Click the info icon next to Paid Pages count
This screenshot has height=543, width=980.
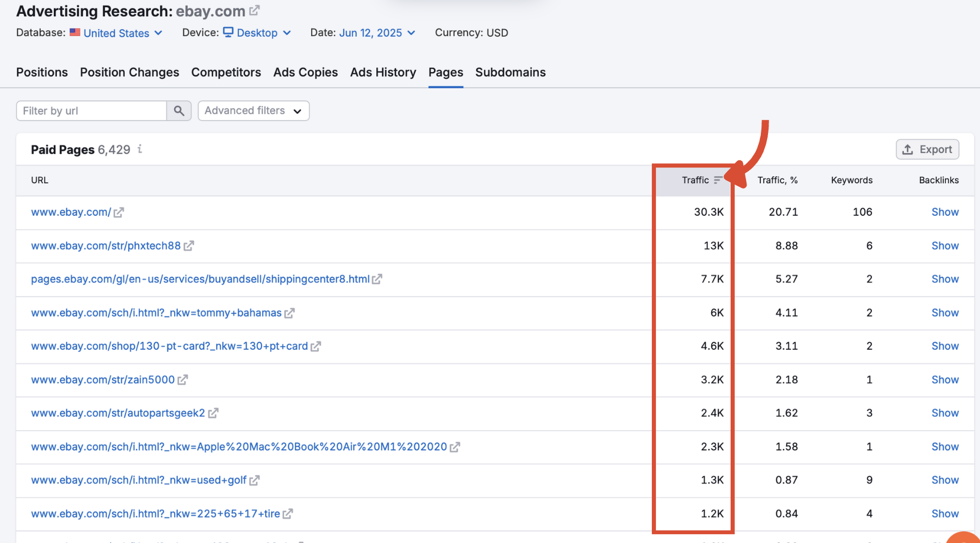tap(139, 150)
